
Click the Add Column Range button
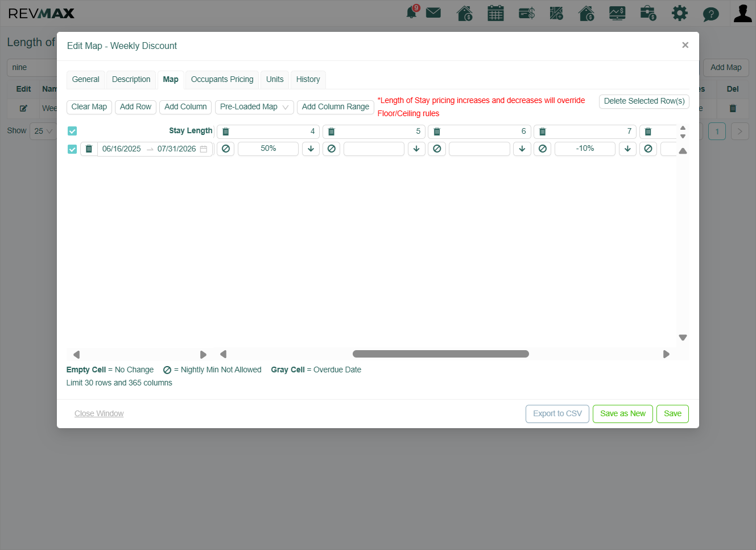336,107
